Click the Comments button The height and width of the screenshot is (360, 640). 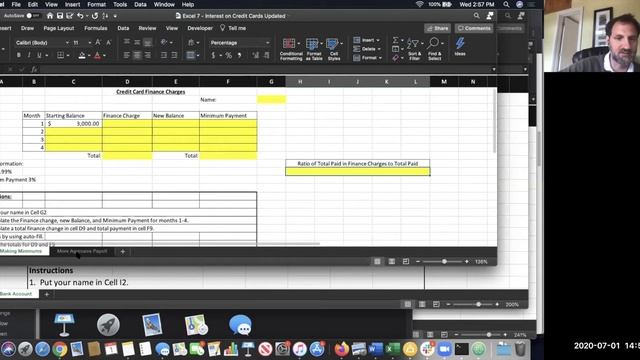click(x=473, y=28)
